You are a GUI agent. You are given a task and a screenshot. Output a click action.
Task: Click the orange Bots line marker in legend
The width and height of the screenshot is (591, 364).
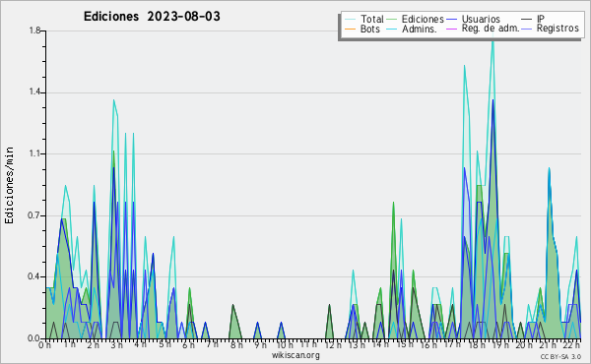[x=350, y=29]
